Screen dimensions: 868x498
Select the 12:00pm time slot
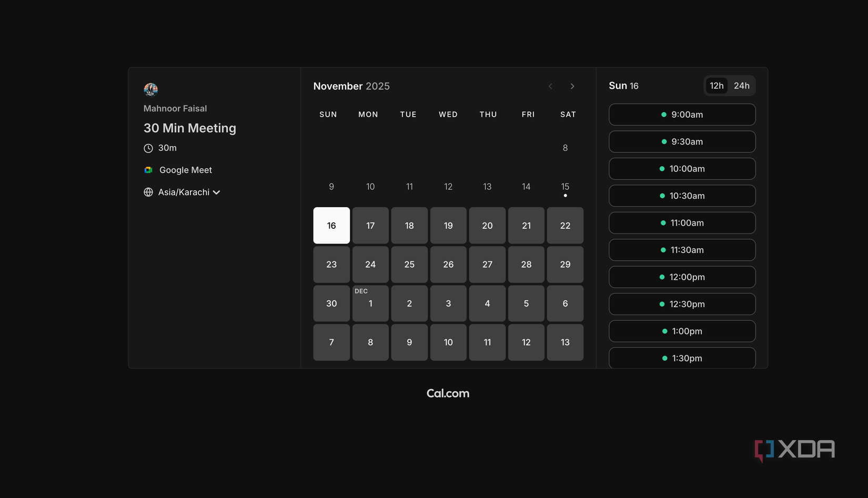coord(682,277)
